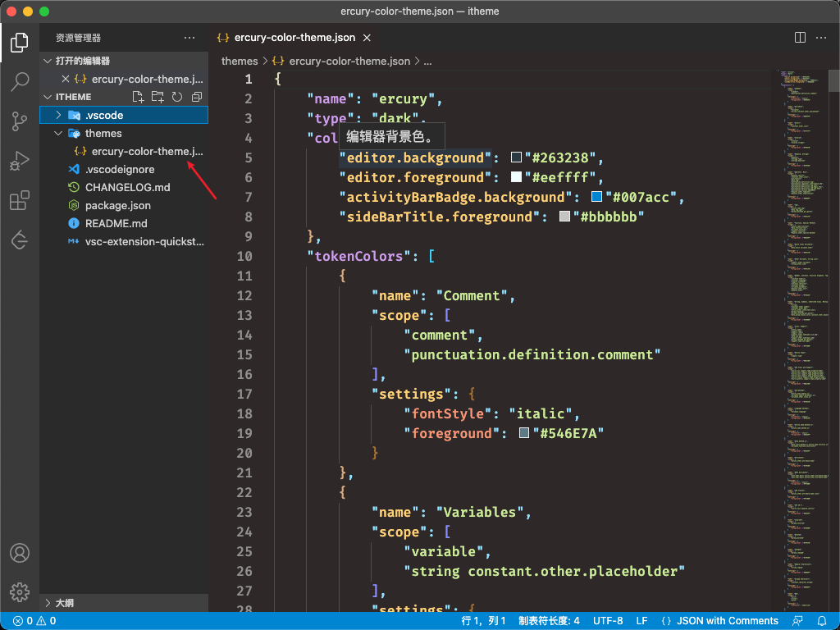Open Source Control view
The height and width of the screenshot is (630, 840).
[x=20, y=121]
